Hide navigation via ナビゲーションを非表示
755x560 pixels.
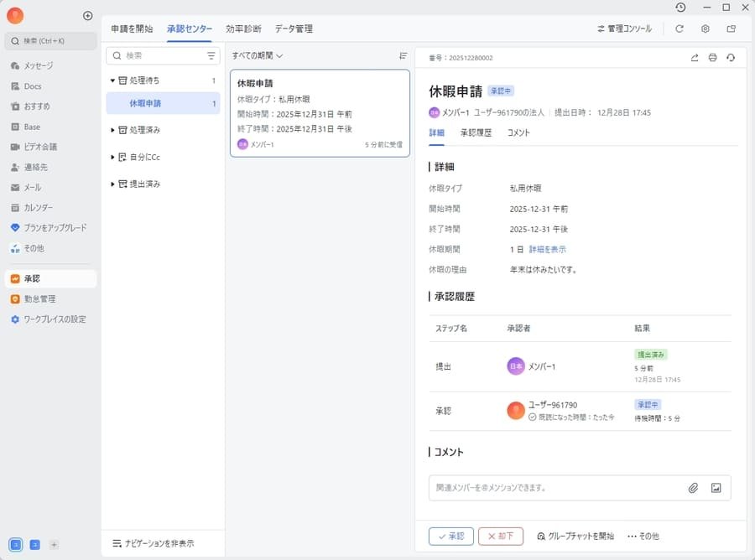(159, 542)
